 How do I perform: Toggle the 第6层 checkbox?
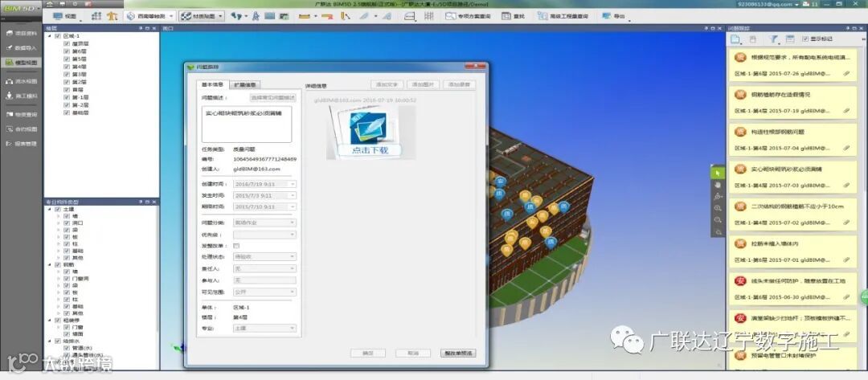pyautogui.click(x=67, y=51)
